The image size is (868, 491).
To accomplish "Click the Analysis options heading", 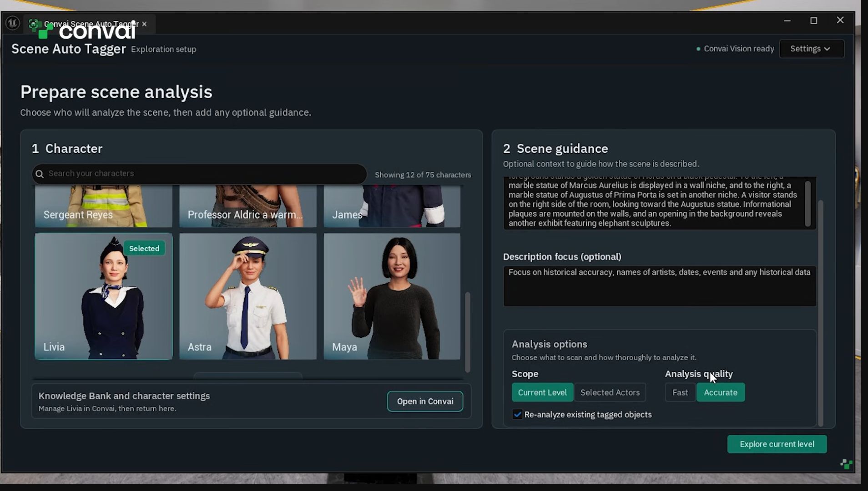I will point(550,344).
